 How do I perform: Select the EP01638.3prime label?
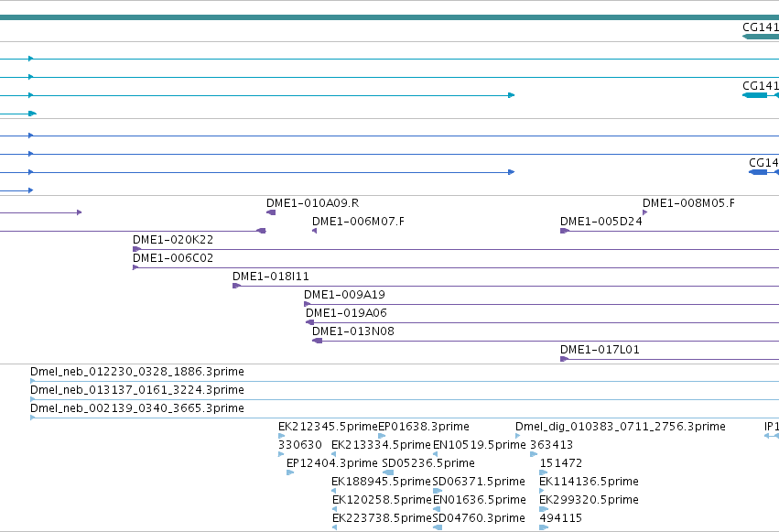(x=424, y=428)
